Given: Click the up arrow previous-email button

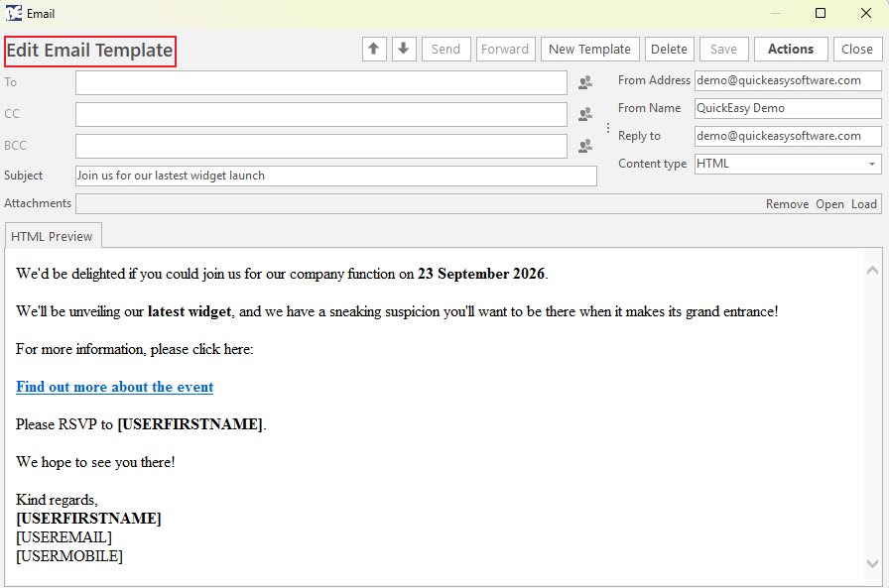Looking at the screenshot, I should tap(374, 50).
